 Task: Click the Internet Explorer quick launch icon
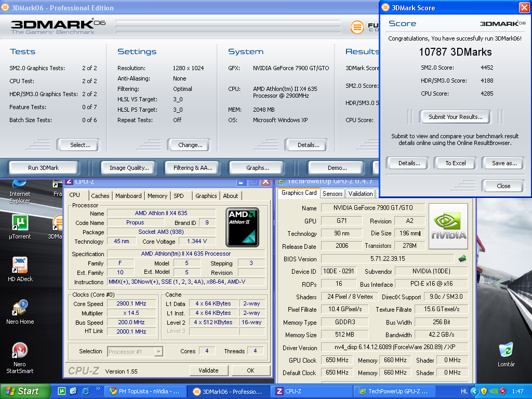pyautogui.click(x=86, y=391)
